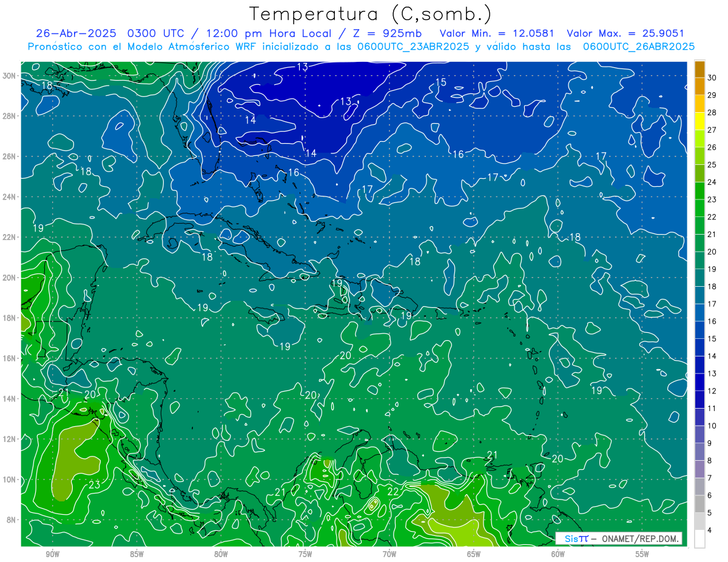Image resolution: width=728 pixels, height=562 pixels.
Task: Click the '80W' longitude axis label
Action: pyautogui.click(x=221, y=555)
